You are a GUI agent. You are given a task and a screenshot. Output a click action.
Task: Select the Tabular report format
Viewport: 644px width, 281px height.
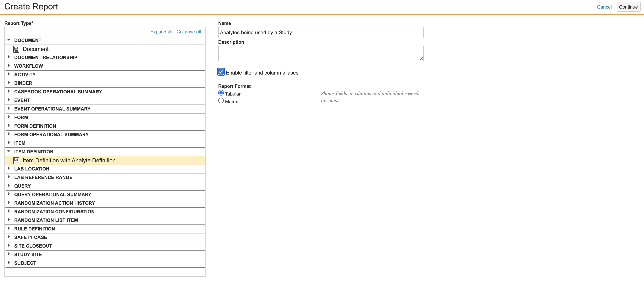pyautogui.click(x=221, y=93)
